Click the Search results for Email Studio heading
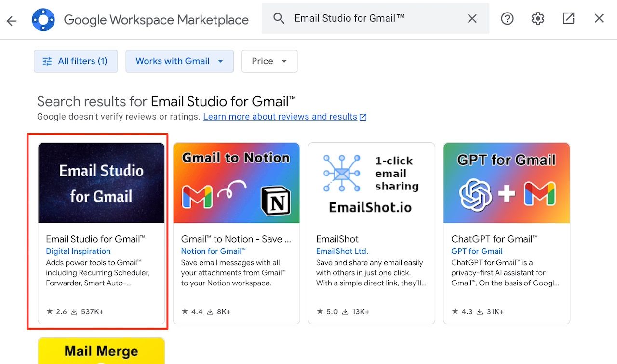617x364 pixels. [x=166, y=102]
